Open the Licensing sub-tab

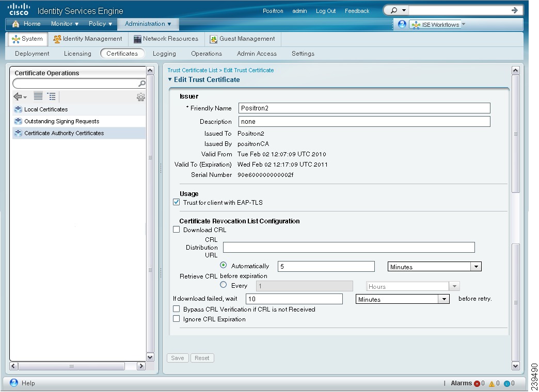[x=77, y=54]
